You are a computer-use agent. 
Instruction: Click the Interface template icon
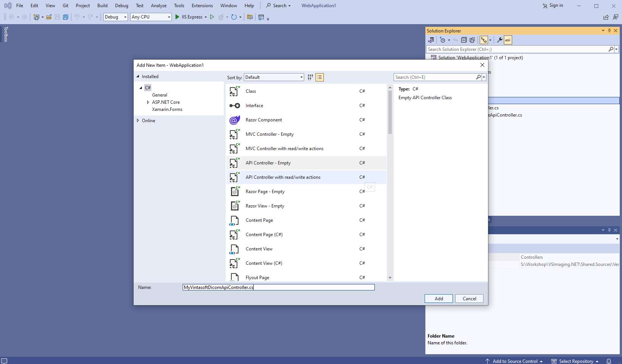tap(234, 106)
